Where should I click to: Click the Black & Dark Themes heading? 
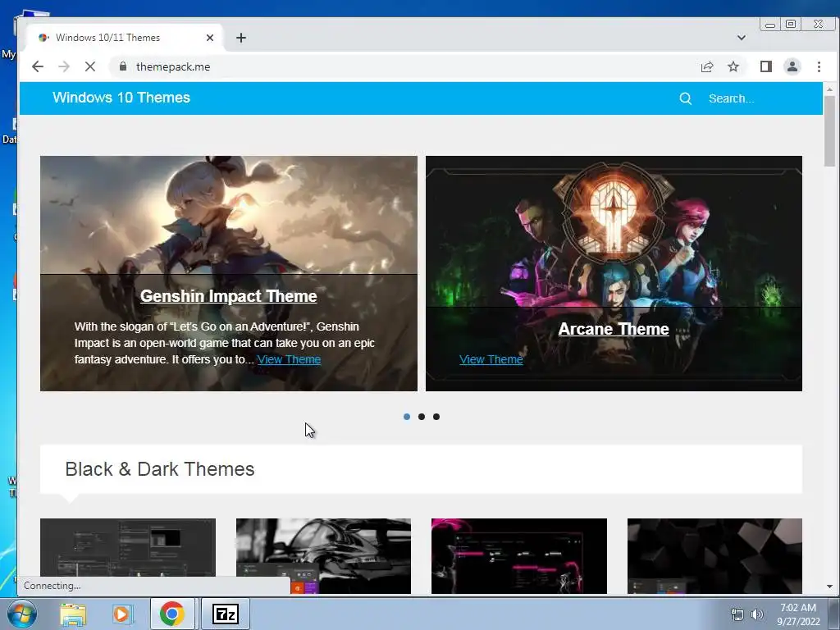160,469
